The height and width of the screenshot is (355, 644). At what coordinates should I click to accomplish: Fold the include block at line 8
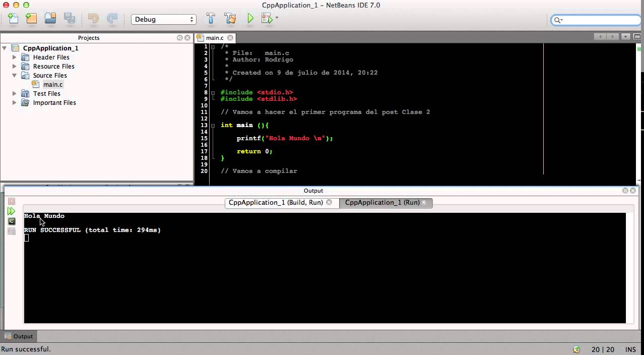213,92
